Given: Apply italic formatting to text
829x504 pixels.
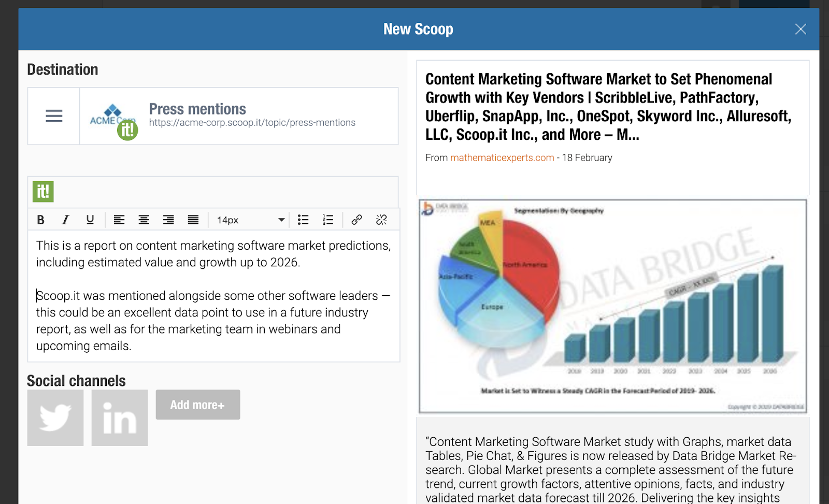Looking at the screenshot, I should pyautogui.click(x=65, y=220).
